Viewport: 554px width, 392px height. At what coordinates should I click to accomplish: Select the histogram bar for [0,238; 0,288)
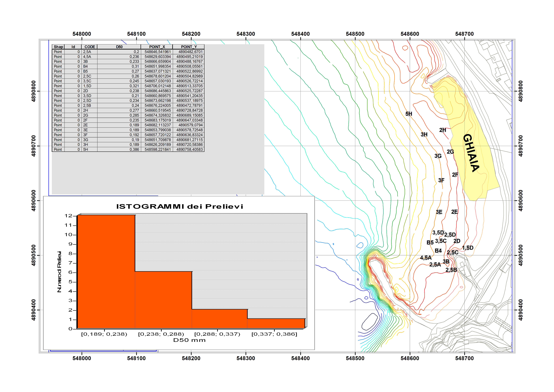click(x=163, y=300)
